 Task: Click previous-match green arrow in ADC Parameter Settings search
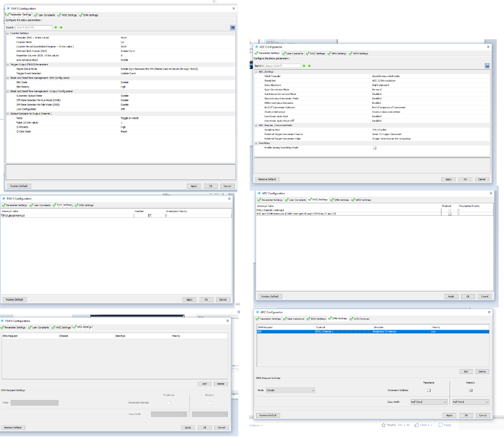[x=309, y=66]
